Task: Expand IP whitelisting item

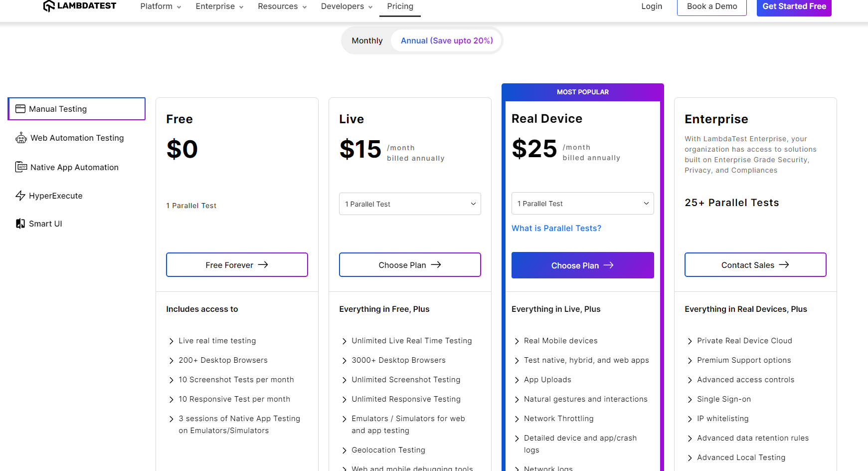Action: (x=718, y=419)
